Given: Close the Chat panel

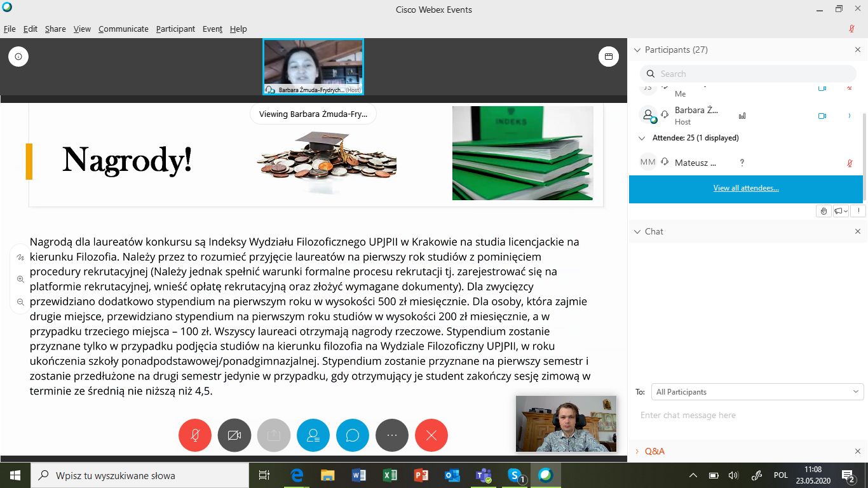Looking at the screenshot, I should coord(857,231).
